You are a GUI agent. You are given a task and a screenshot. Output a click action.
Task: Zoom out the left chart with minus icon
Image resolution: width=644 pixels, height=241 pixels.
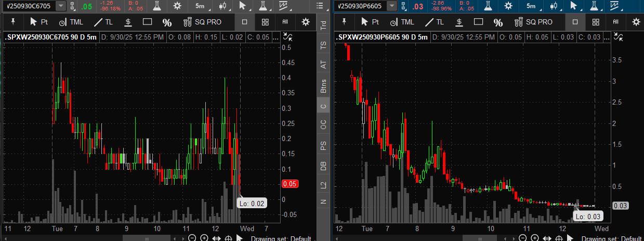[x=192, y=238]
